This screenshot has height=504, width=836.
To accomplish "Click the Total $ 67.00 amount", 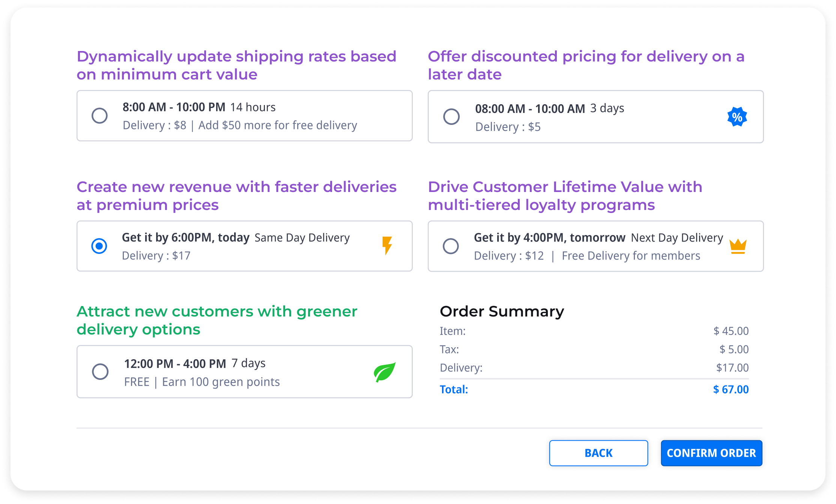I will point(731,389).
